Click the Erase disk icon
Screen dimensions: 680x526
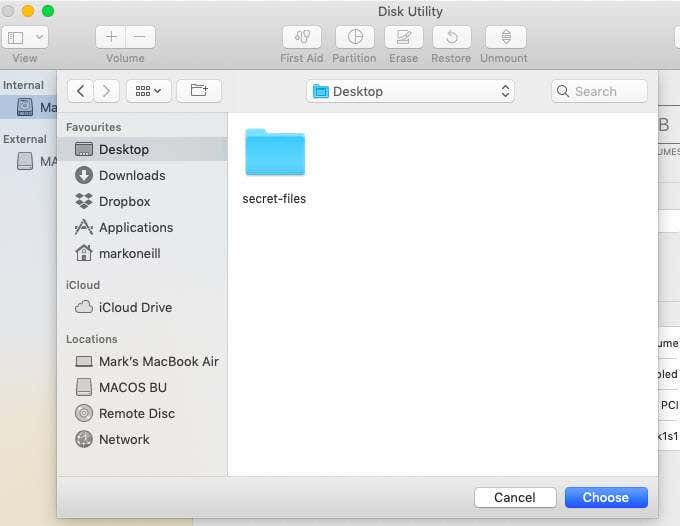[x=404, y=37]
